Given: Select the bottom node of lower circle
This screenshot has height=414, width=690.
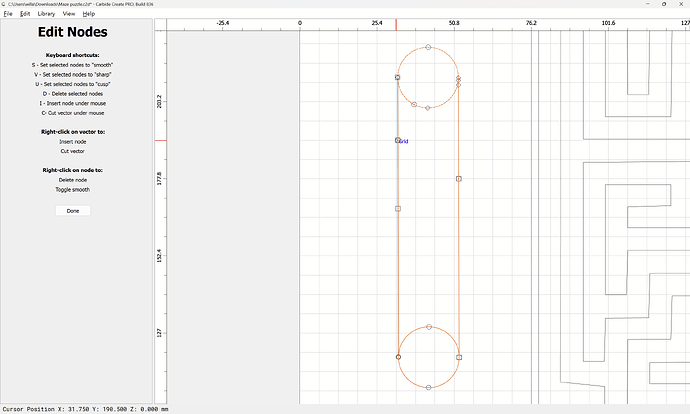Looking at the screenshot, I should coord(428,387).
